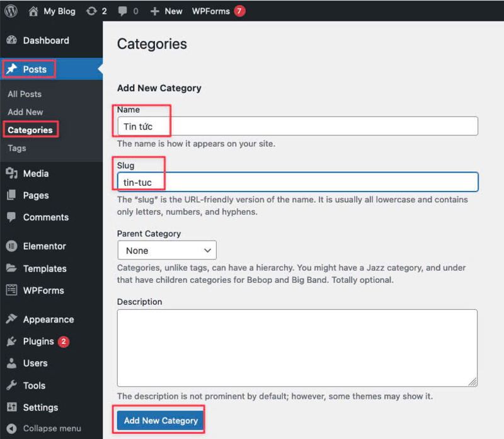Screen dimensions: 504x439
Task: Open the WordPress logo menu
Action: click(x=11, y=11)
